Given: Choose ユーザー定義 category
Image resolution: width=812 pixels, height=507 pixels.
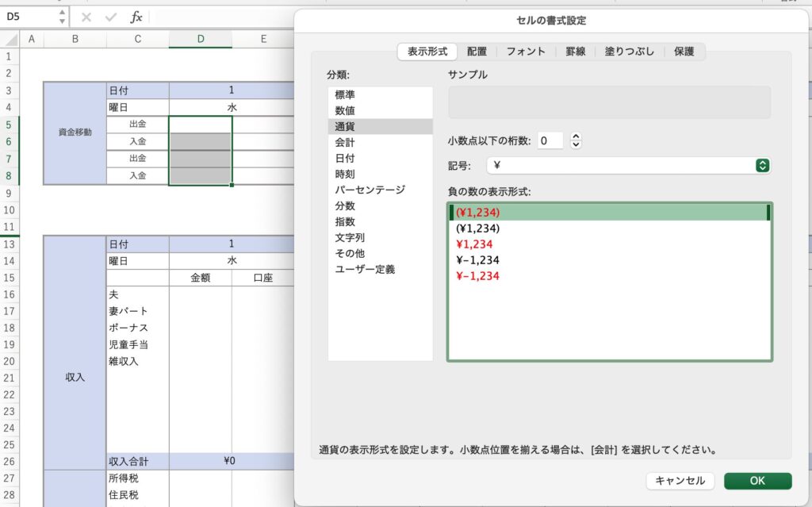Looking at the screenshot, I should point(365,269).
